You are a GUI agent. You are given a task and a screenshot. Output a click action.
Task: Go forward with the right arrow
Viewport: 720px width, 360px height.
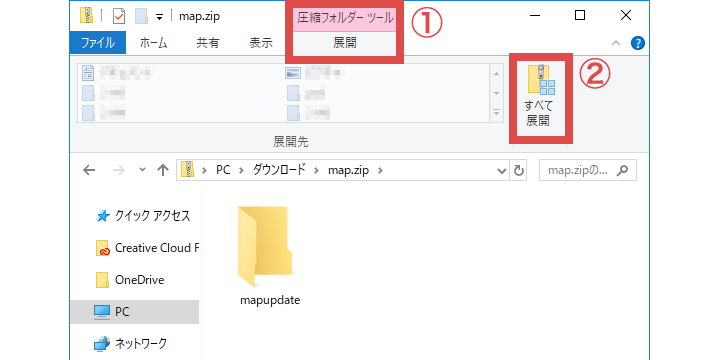[x=118, y=170]
